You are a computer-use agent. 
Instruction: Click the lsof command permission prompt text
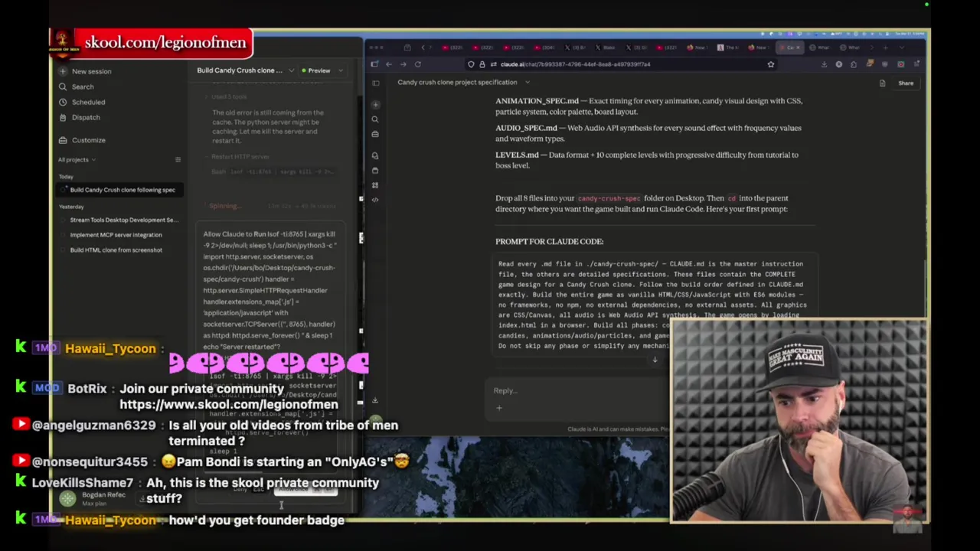[x=269, y=290]
